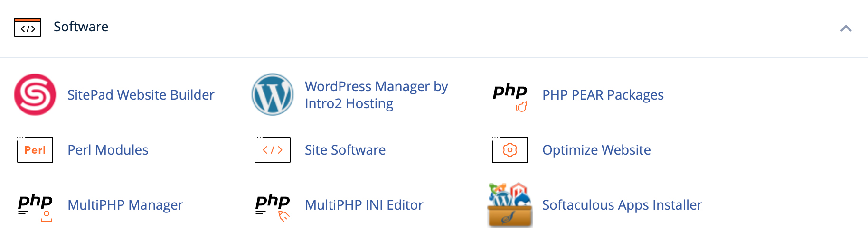868x240 pixels.
Task: Click the SitePad red swirl icon
Action: (x=35, y=94)
